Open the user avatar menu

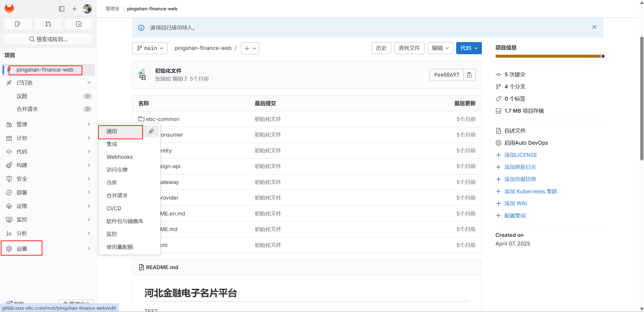coord(87,9)
